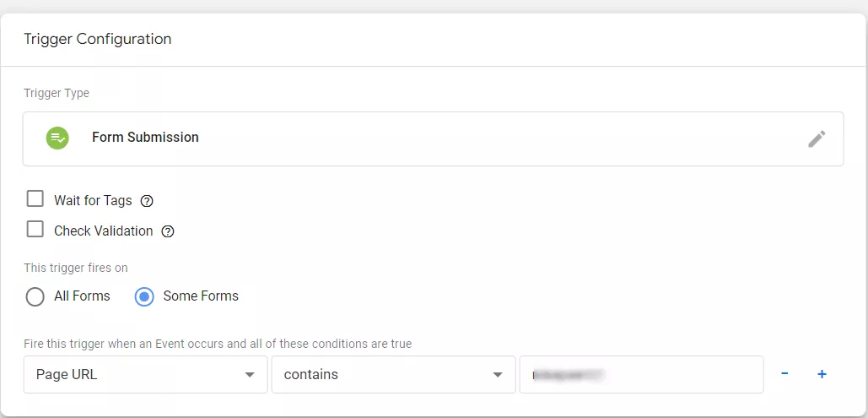Image resolution: width=868 pixels, height=418 pixels.
Task: Remove the condition with the minus icon
Action: [784, 373]
